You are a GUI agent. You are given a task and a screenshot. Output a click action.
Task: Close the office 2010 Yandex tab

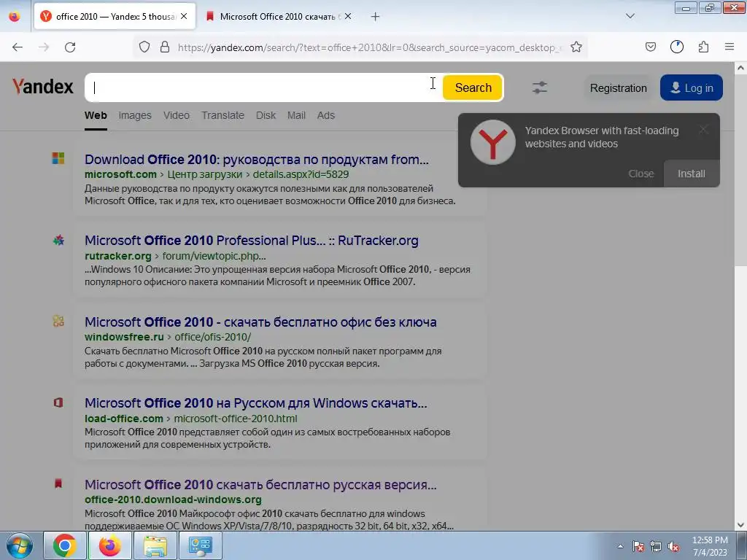(184, 16)
